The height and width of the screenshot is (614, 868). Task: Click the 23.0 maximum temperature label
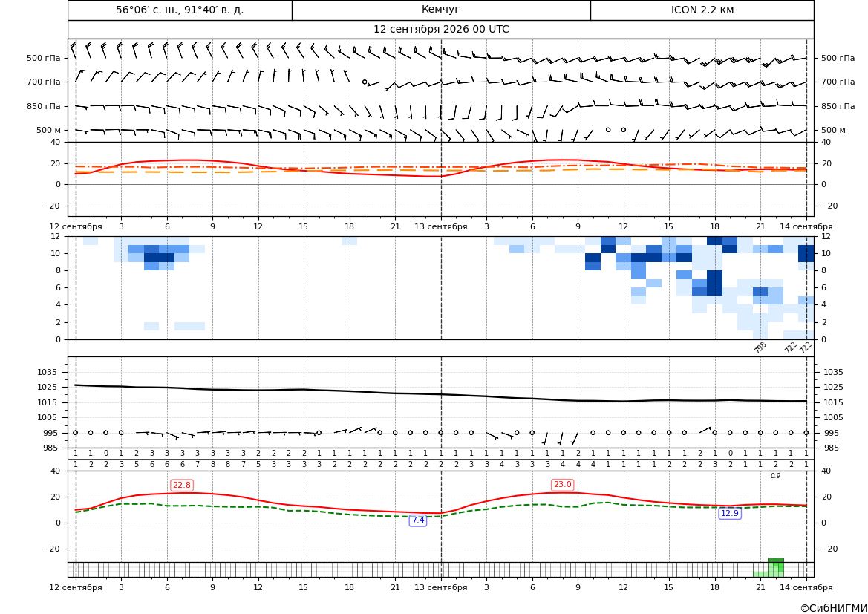pyautogui.click(x=562, y=485)
